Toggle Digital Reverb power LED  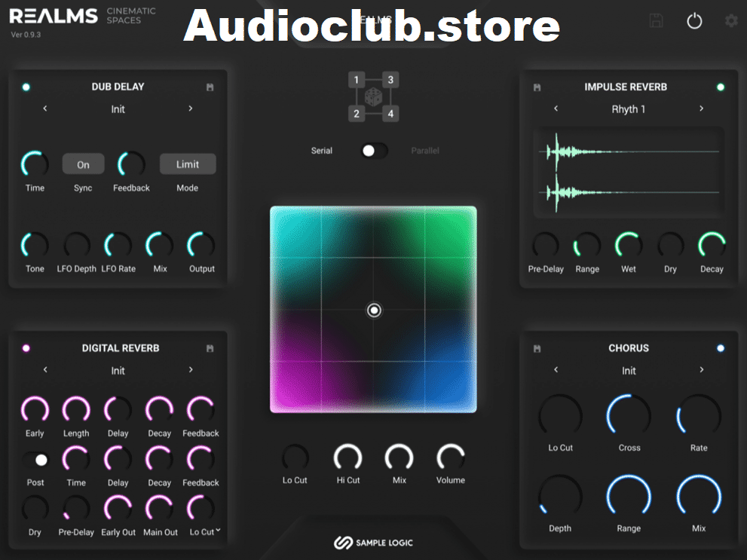[x=26, y=348]
